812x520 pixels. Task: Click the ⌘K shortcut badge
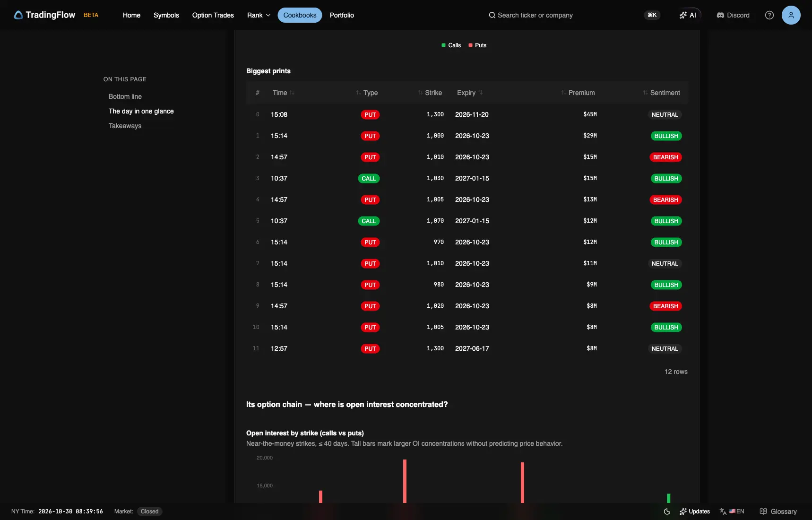click(x=652, y=15)
